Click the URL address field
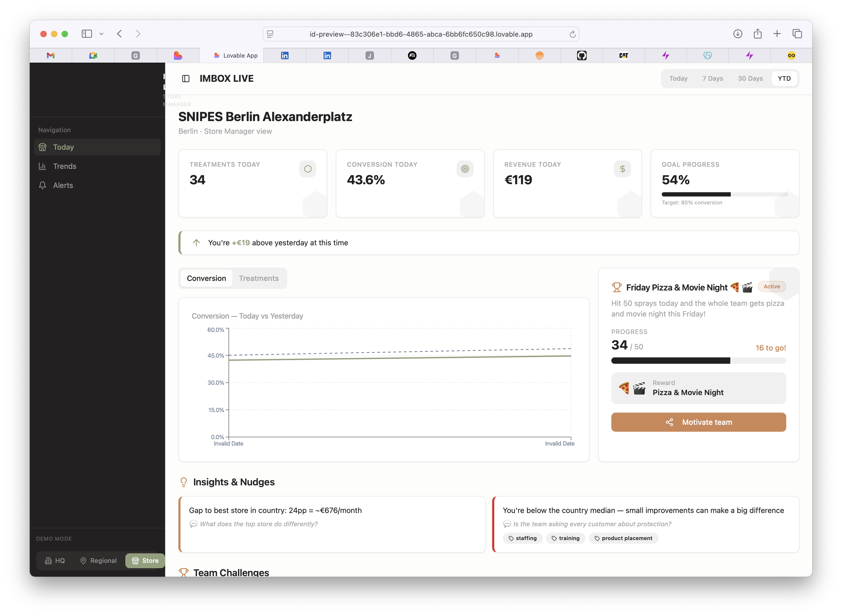The height and width of the screenshot is (616, 842). [x=420, y=34]
